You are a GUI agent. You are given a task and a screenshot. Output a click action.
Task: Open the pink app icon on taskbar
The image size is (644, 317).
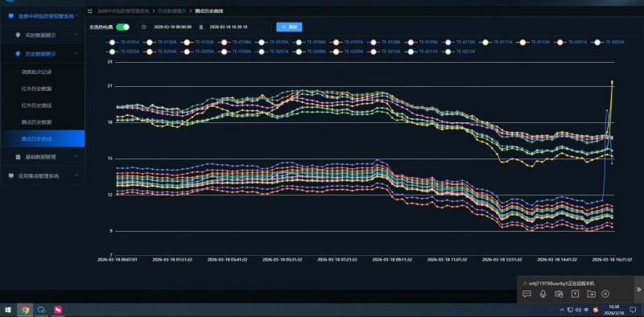coord(58,310)
